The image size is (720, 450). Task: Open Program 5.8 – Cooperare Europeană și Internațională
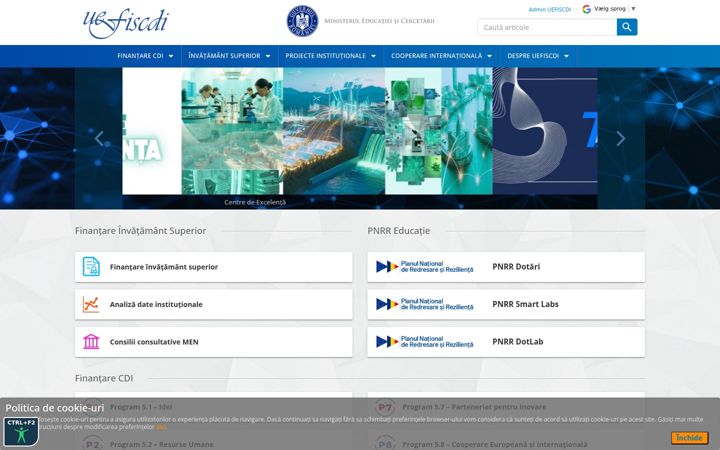(x=495, y=444)
